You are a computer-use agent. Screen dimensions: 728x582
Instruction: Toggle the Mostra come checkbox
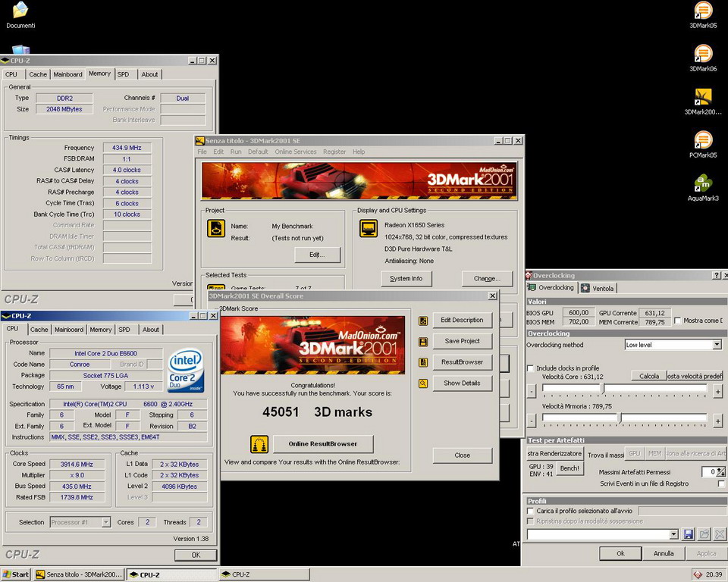click(x=678, y=321)
